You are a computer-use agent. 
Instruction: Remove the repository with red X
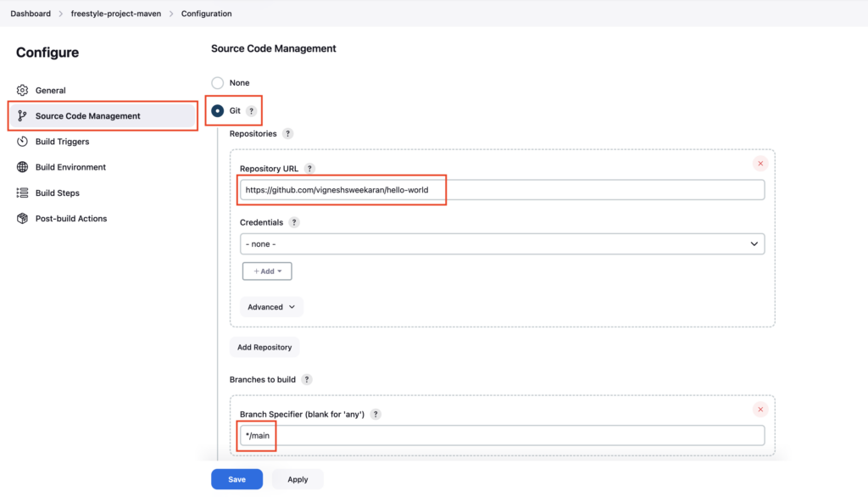pyautogui.click(x=760, y=164)
